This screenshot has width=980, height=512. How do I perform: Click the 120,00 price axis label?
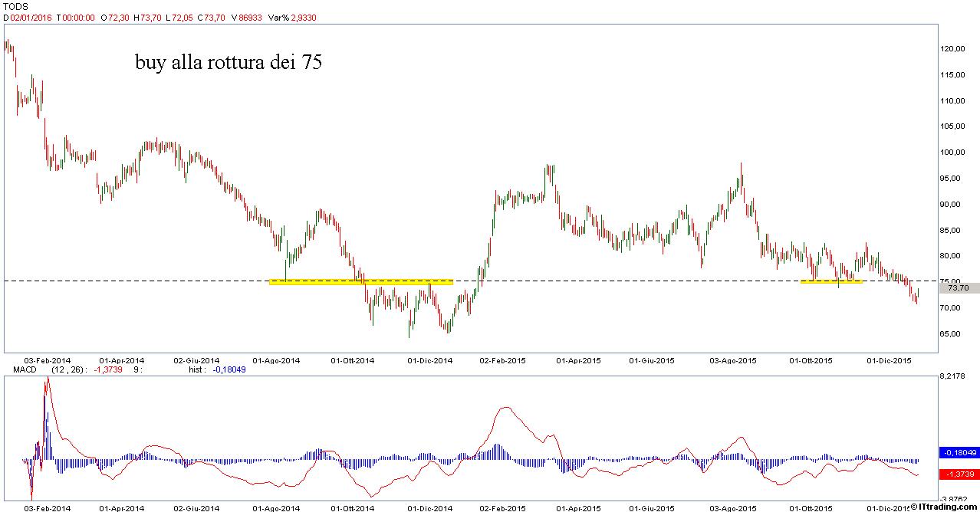[952, 49]
